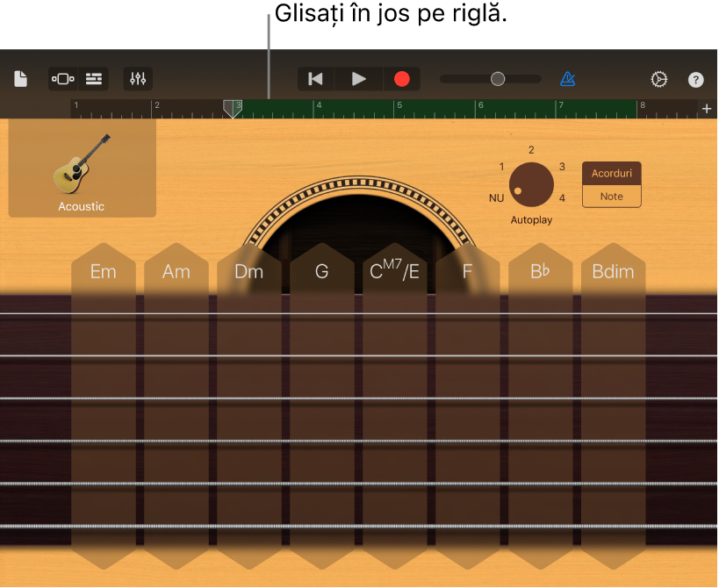719x588 pixels.
Task: Open the help question mark icon
Action: (695, 80)
